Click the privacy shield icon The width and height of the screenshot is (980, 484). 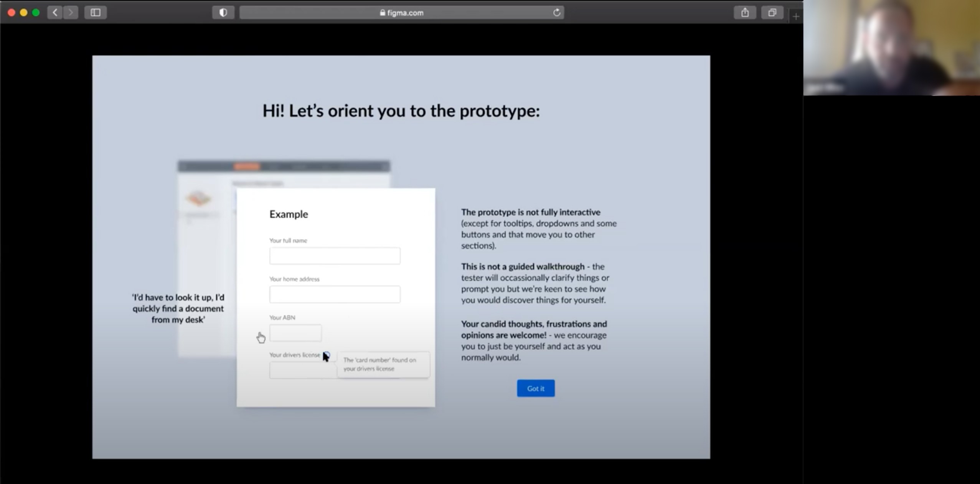pos(223,13)
